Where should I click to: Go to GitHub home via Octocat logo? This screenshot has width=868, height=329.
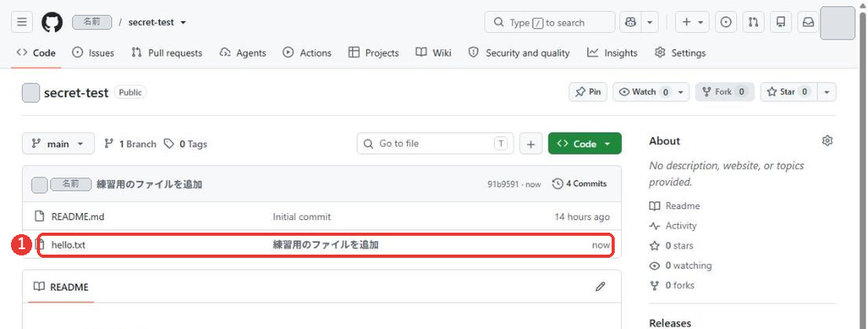[x=52, y=22]
